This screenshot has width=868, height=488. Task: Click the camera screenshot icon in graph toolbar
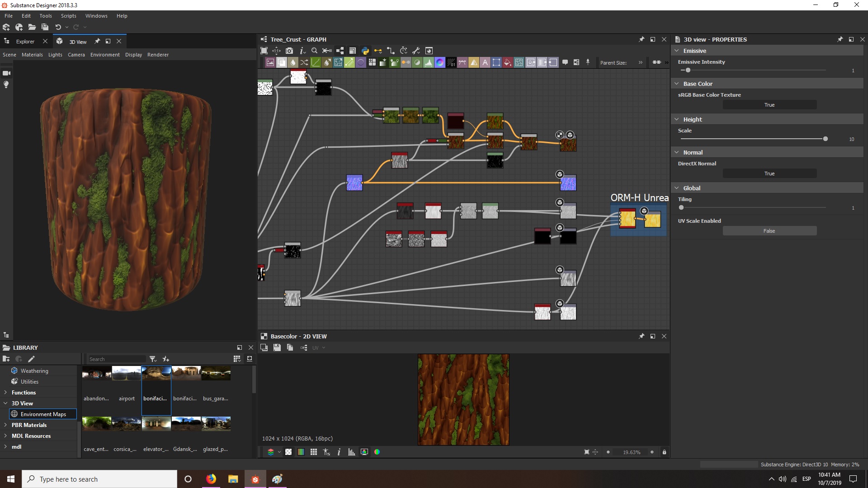pyautogui.click(x=289, y=51)
